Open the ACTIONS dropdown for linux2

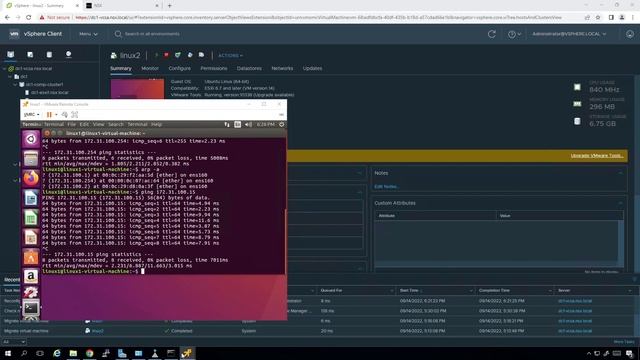(231, 56)
